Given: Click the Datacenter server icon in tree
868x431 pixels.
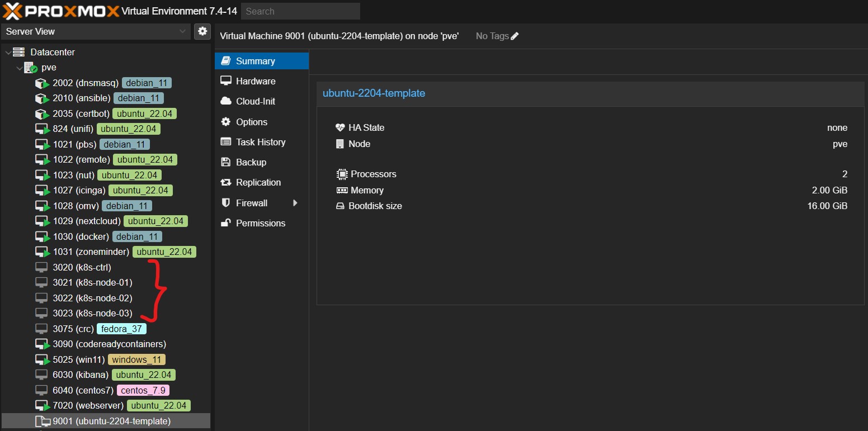Looking at the screenshot, I should pyautogui.click(x=19, y=52).
